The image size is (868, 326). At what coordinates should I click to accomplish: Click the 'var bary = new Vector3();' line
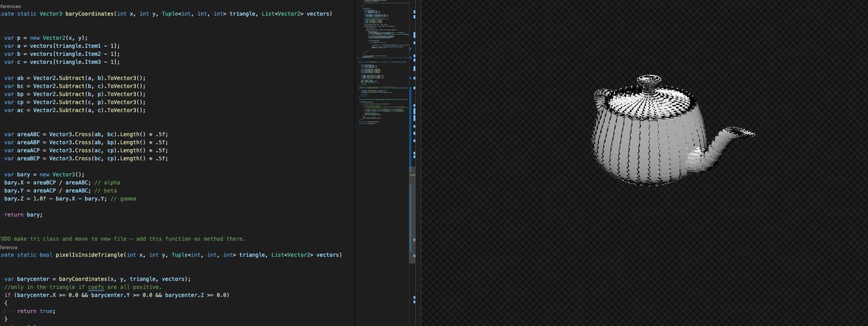click(45, 175)
